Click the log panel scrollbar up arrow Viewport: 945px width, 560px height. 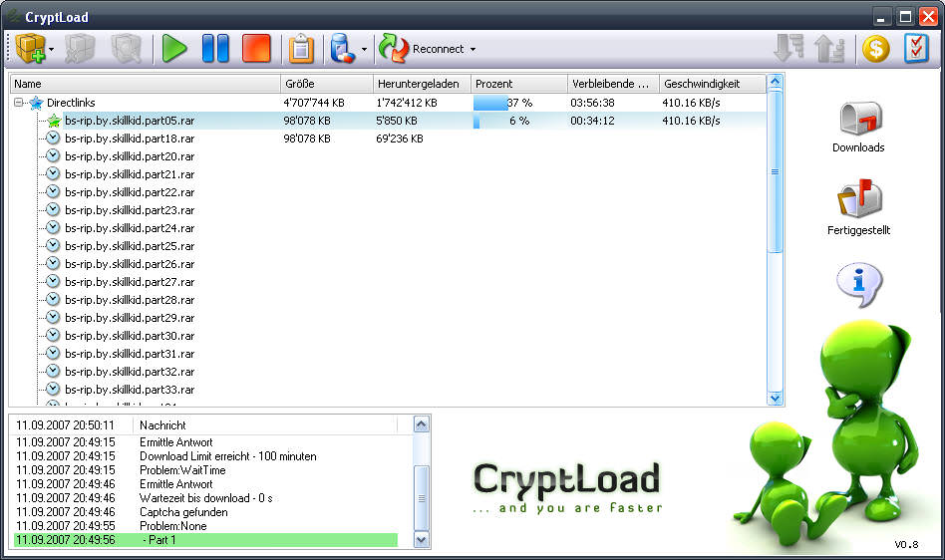click(422, 424)
